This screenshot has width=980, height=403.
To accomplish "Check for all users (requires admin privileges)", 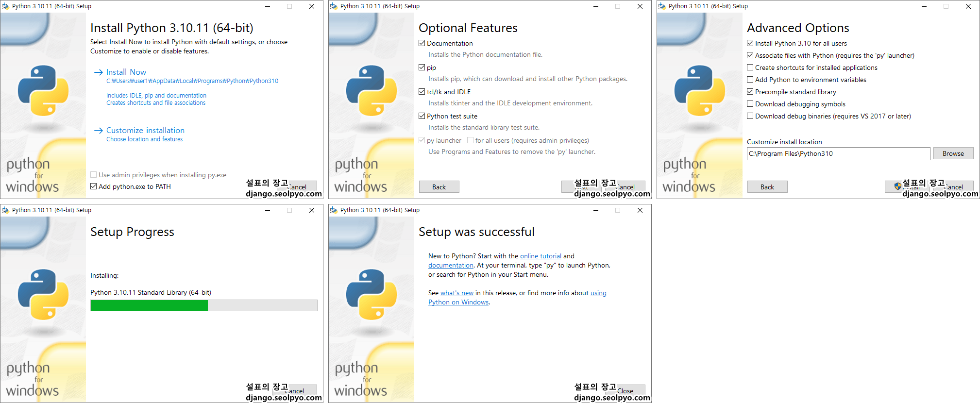I will click(470, 140).
